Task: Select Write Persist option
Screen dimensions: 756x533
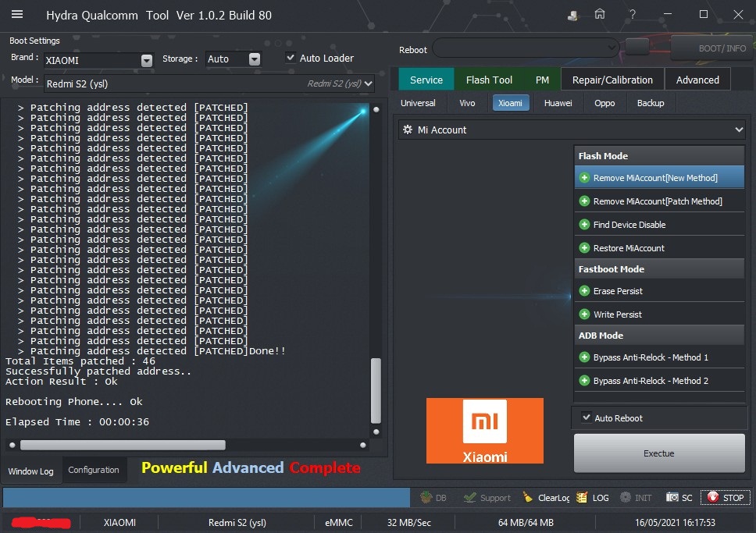Action: 659,314
